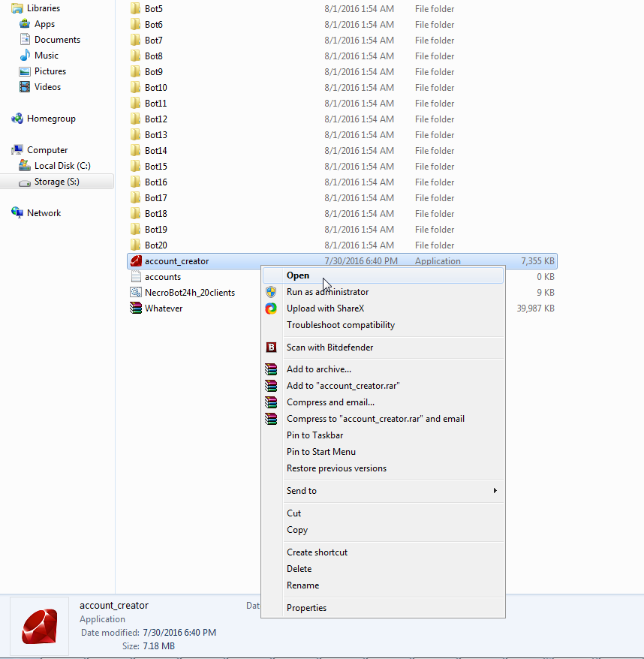Click the Bot15 folder name
The width and height of the screenshot is (644, 659).
click(156, 167)
